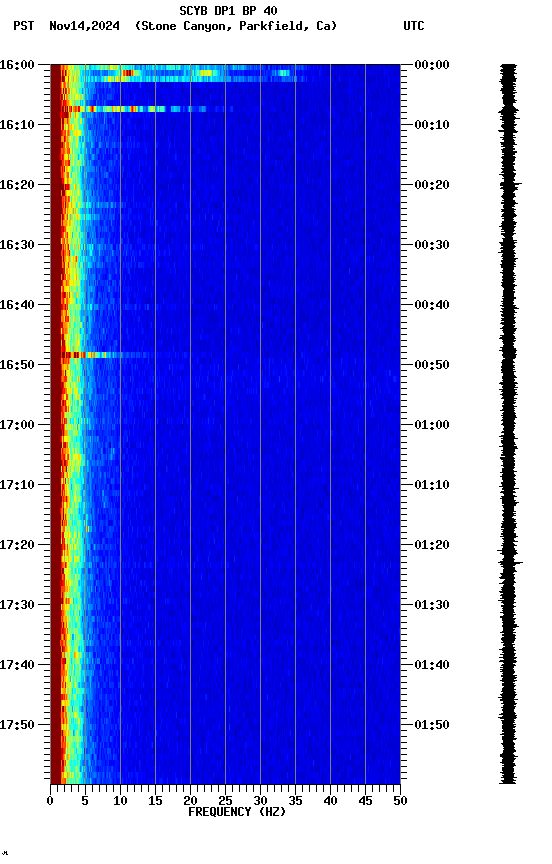Click the 'UTC' label at top right
Screen dimensions: 552x864
pyautogui.click(x=414, y=26)
